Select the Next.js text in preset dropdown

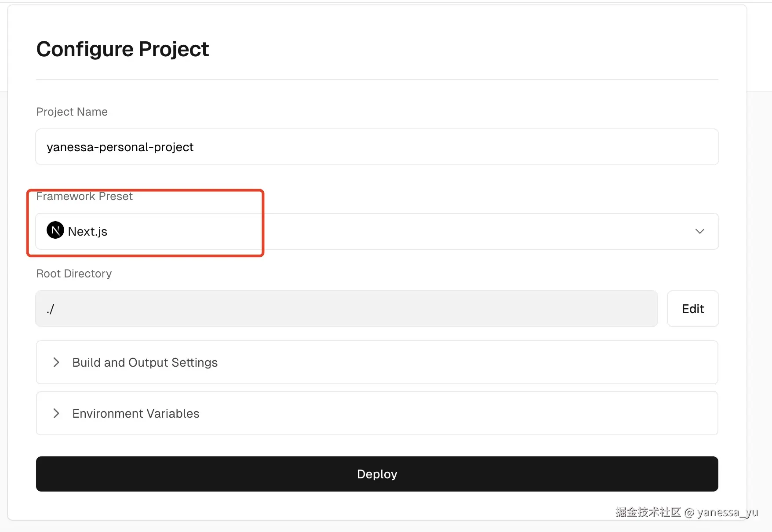[87, 231]
